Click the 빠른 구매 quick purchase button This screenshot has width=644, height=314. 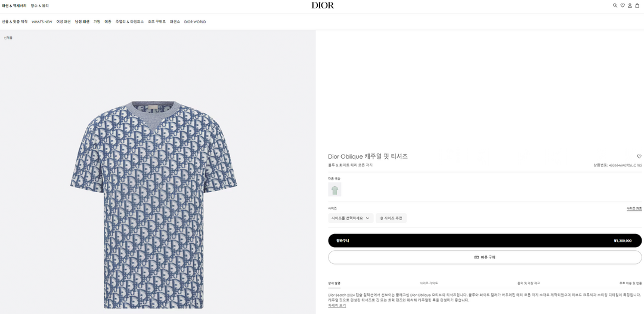(x=485, y=257)
